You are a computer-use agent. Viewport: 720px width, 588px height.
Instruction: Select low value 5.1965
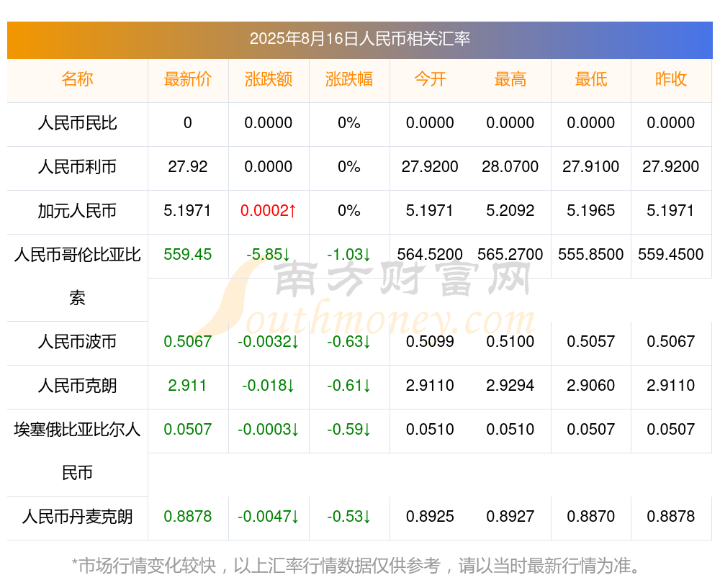click(591, 211)
